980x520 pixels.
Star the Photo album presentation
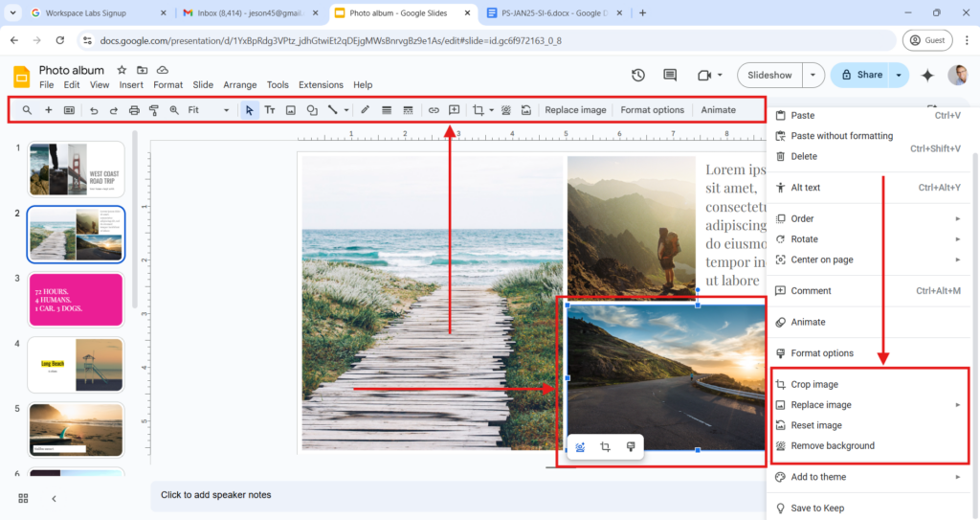(x=122, y=70)
